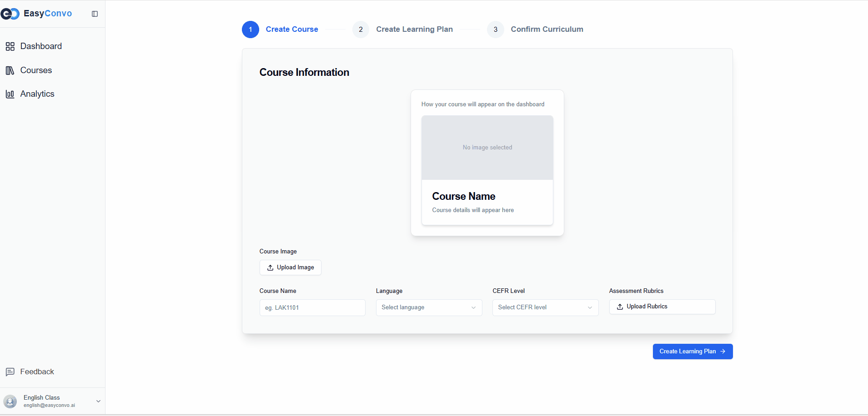This screenshot has height=416, width=868.
Task: Click the Courses library icon
Action: click(10, 70)
